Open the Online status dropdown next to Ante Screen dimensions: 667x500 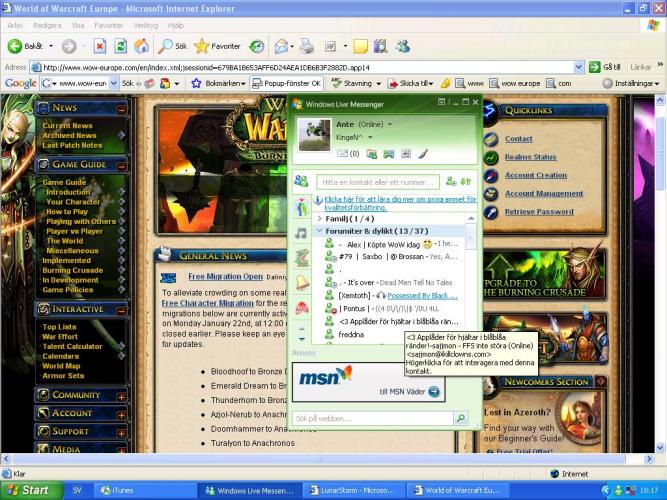(388, 124)
